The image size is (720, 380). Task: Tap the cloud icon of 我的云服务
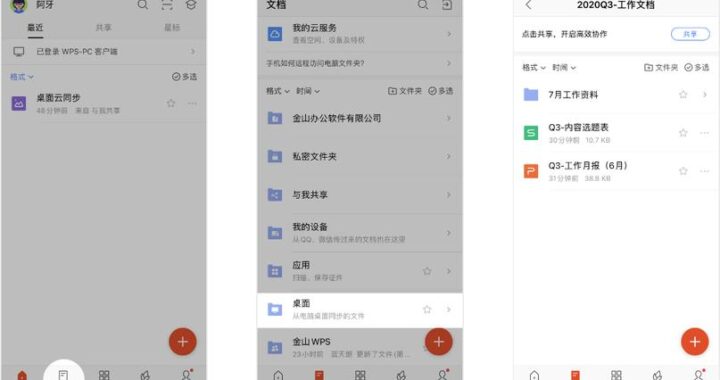tap(275, 34)
